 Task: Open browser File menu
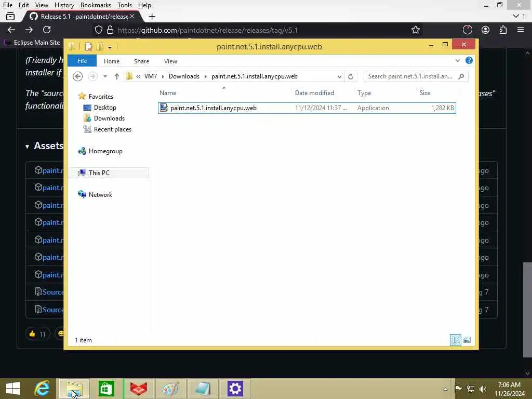coord(7,5)
